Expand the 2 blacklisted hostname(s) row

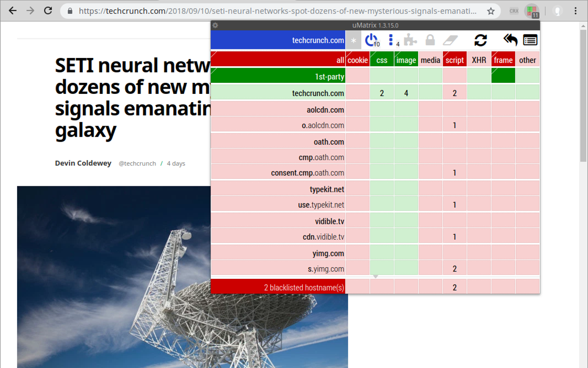point(278,287)
